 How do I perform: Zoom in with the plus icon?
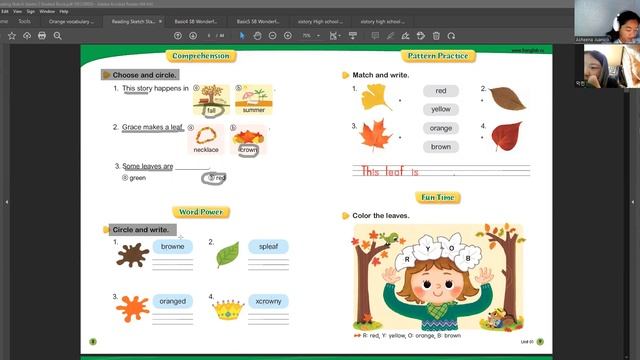tap(288, 36)
